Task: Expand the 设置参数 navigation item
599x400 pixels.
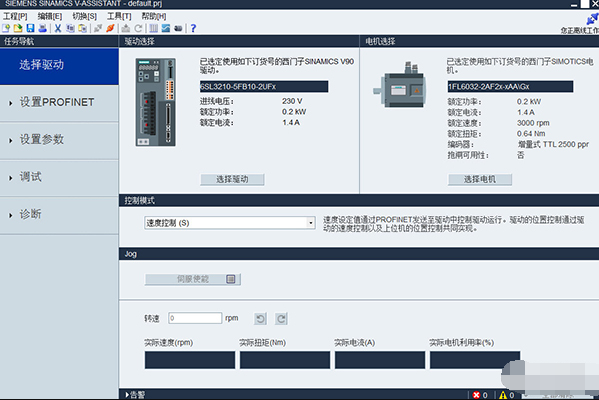Action: [x=59, y=140]
